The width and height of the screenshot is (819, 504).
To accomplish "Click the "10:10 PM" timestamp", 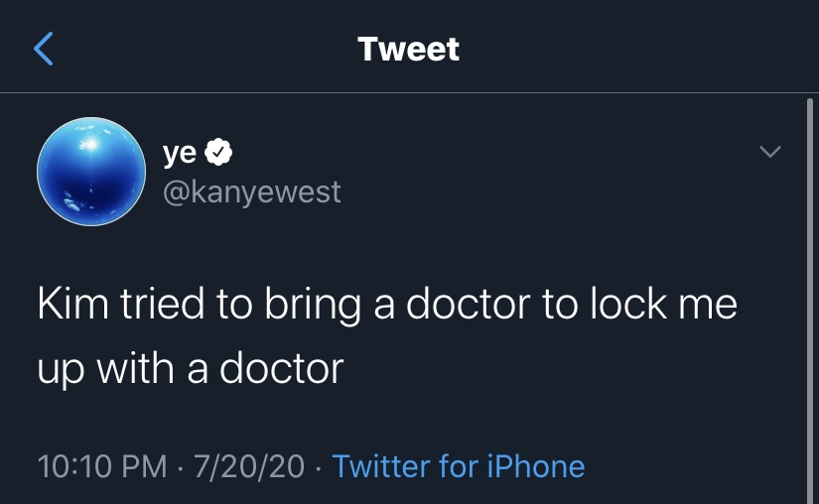I will point(101,465).
